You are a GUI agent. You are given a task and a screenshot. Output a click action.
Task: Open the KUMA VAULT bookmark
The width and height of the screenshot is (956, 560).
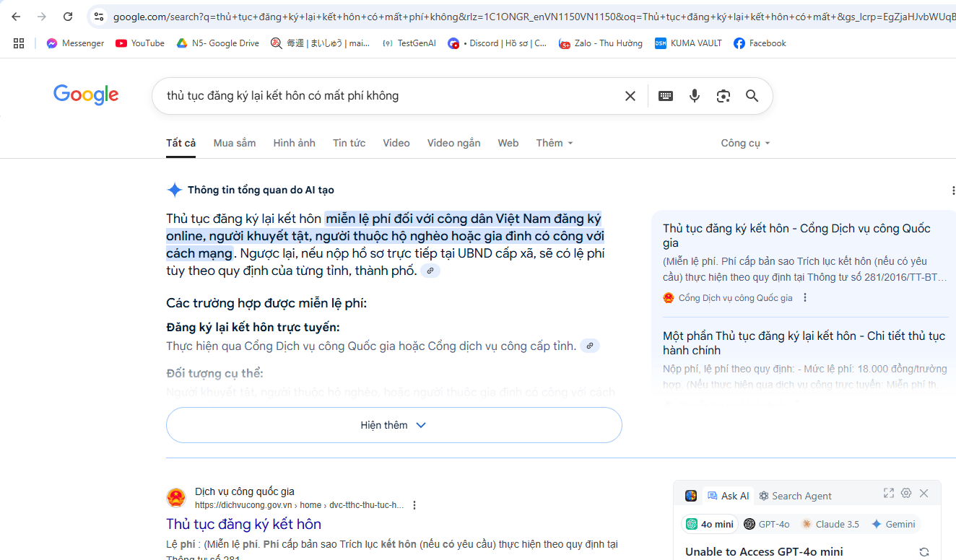tap(688, 43)
